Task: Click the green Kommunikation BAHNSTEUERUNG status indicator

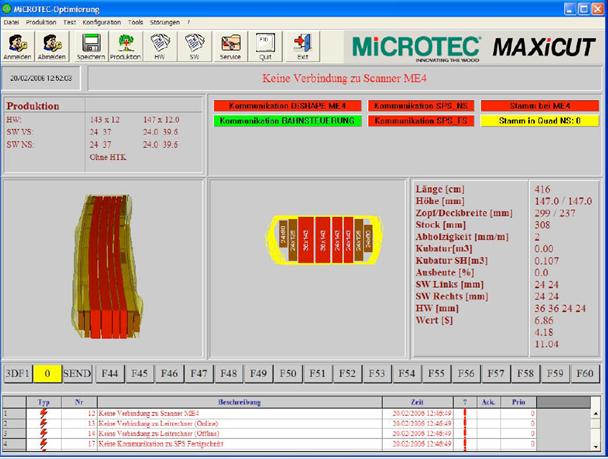Action: coord(288,121)
